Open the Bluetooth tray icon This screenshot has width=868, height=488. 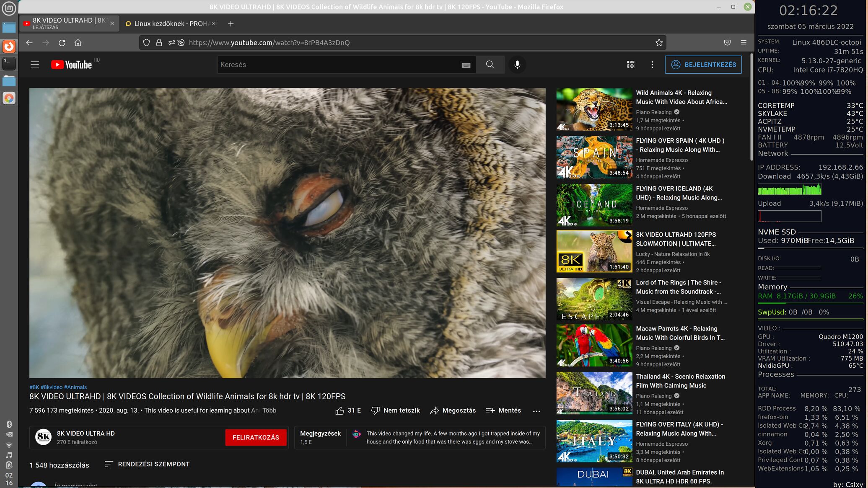click(x=9, y=424)
